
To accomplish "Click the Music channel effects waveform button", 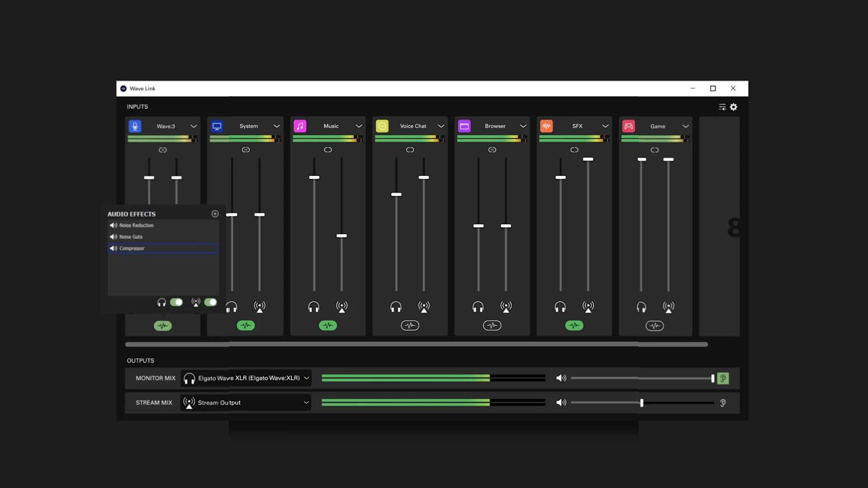I will pos(328,325).
